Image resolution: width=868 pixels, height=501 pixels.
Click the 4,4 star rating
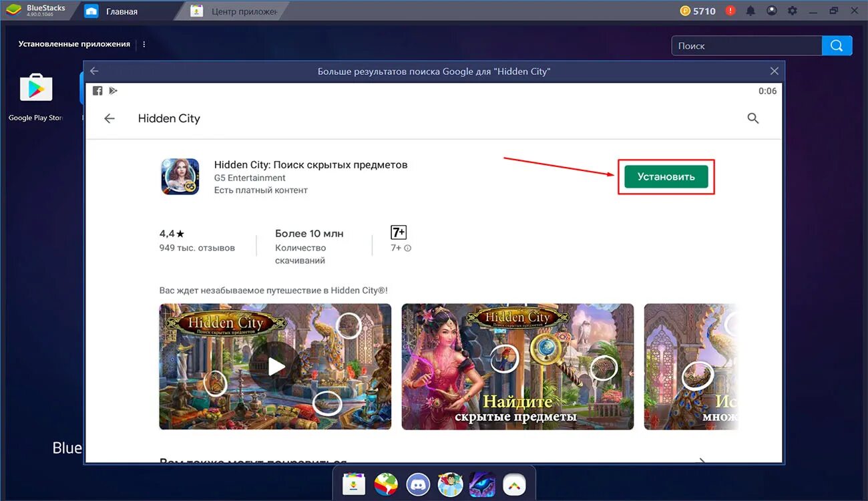coord(172,234)
